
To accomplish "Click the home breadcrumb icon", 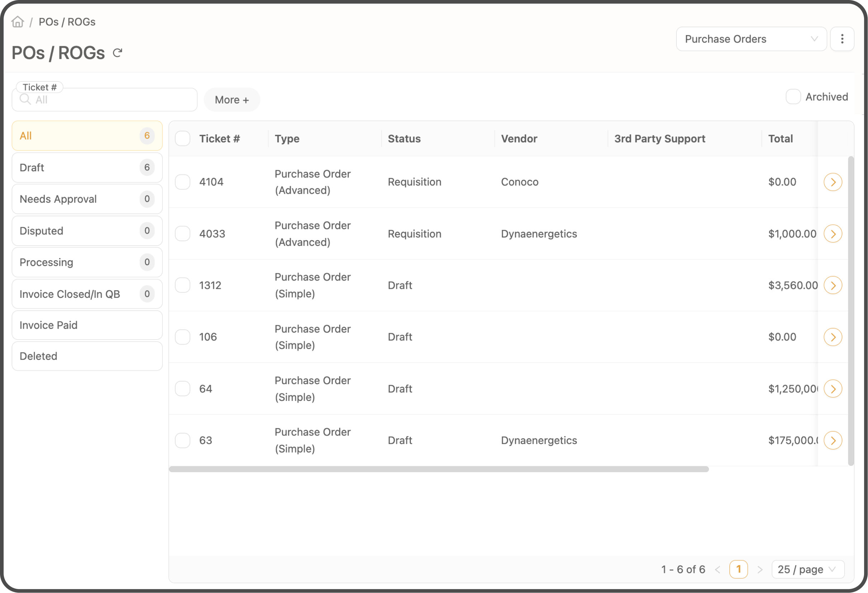I will point(18,21).
